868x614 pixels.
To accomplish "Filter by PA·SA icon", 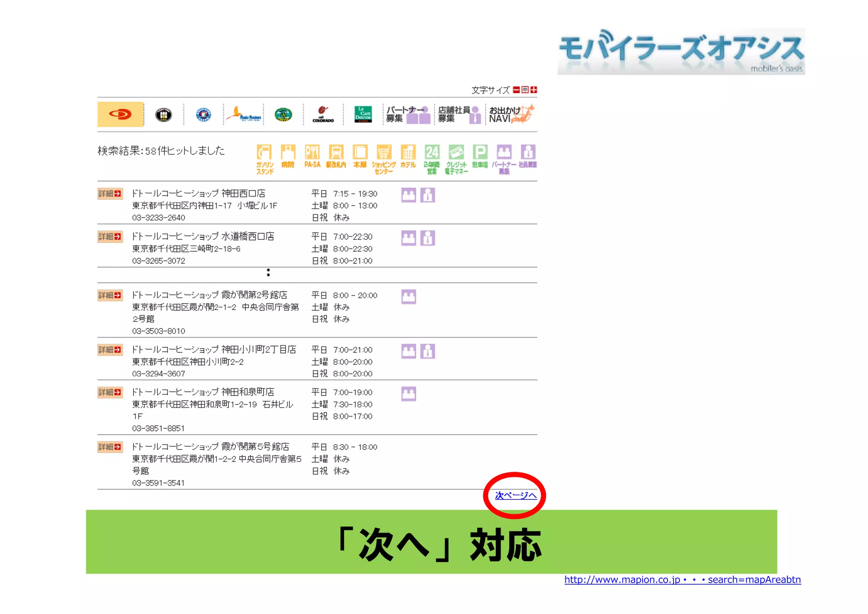I will tap(312, 156).
